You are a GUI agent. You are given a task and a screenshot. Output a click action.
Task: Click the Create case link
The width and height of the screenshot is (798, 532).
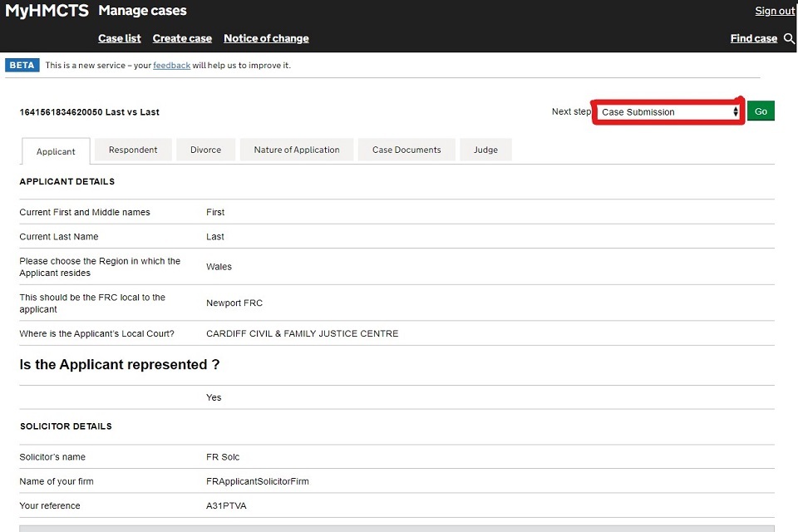pyautogui.click(x=182, y=38)
